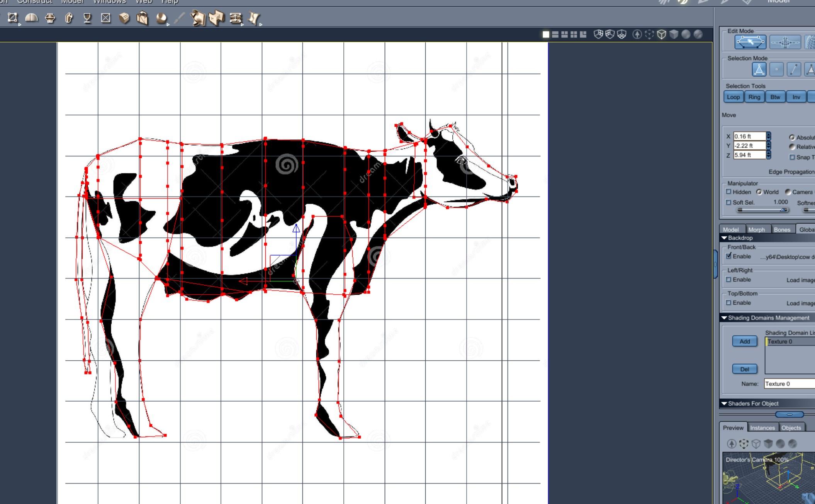Check the Soft Sel. checkbox
This screenshot has height=504, width=815.
pos(728,202)
